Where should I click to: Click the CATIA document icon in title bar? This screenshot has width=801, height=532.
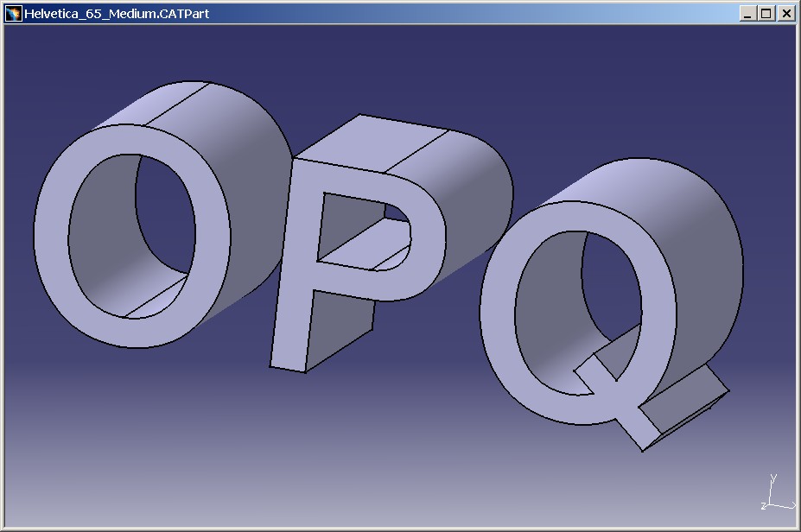pos(14,13)
